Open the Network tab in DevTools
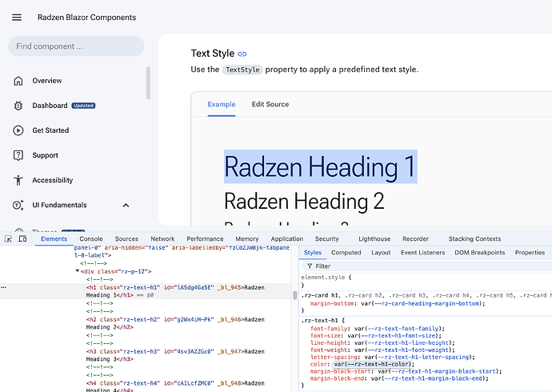Screen dimensions: 552x392 pyautogui.click(x=162, y=238)
